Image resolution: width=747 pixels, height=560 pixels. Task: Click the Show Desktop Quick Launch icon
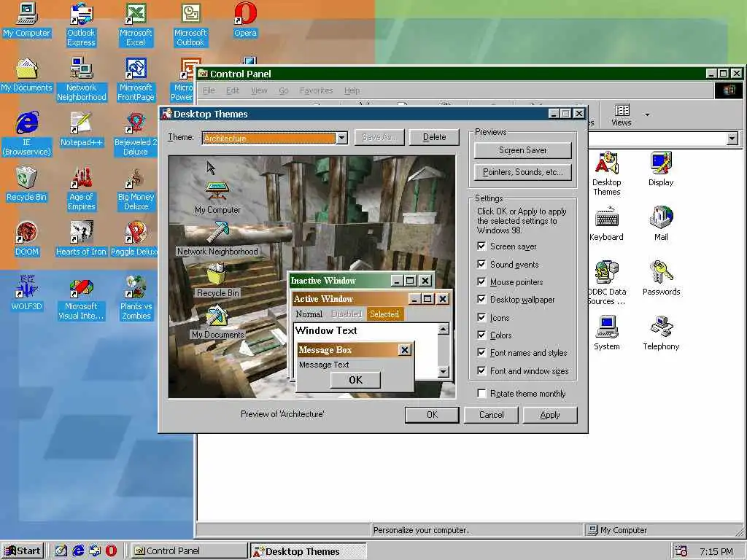[x=61, y=551]
